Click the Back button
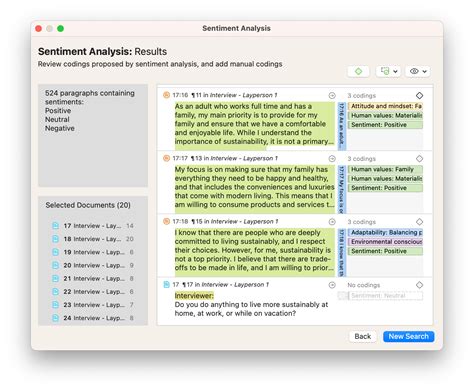 pos(363,336)
